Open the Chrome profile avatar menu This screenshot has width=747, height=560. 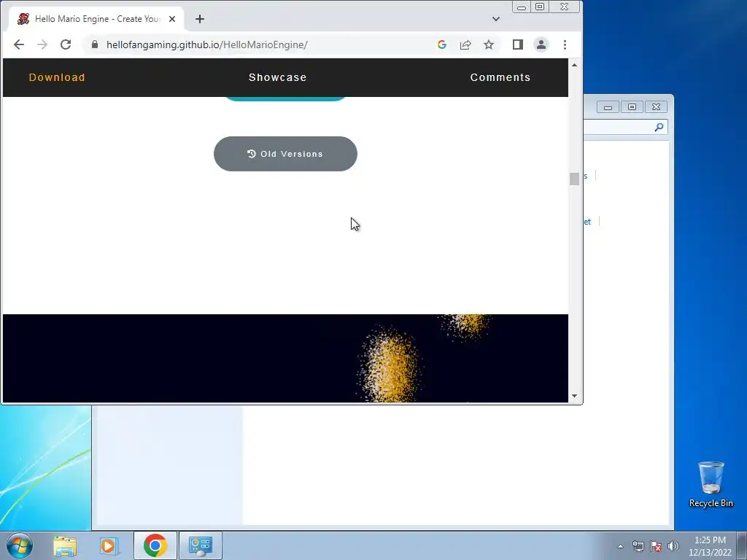(541, 44)
